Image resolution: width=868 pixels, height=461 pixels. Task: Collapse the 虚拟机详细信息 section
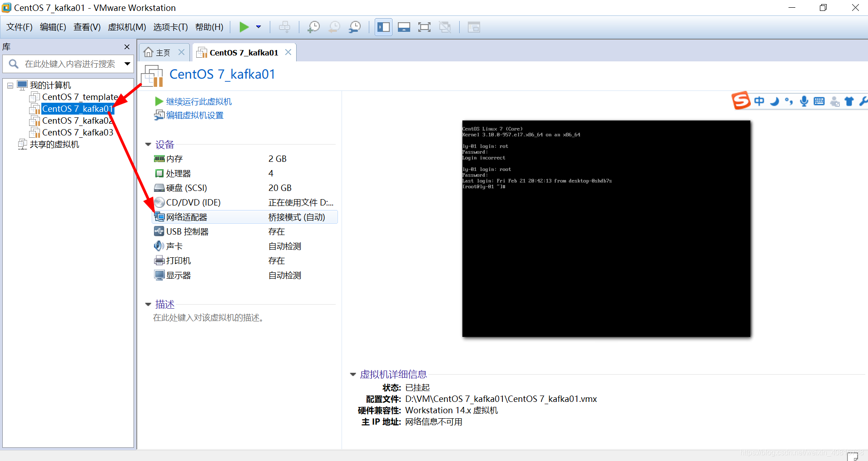click(x=353, y=375)
